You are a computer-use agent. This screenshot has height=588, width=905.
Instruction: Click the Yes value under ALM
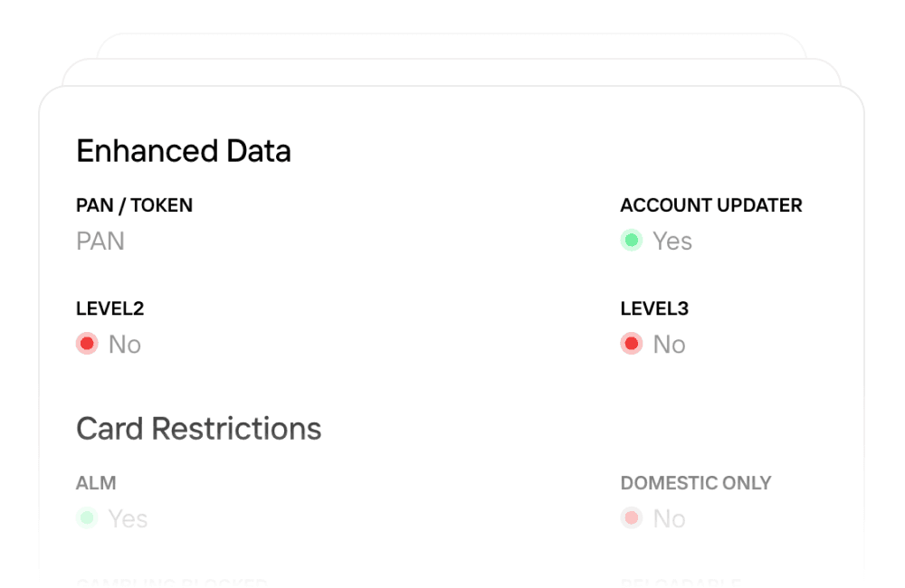pyautogui.click(x=128, y=519)
